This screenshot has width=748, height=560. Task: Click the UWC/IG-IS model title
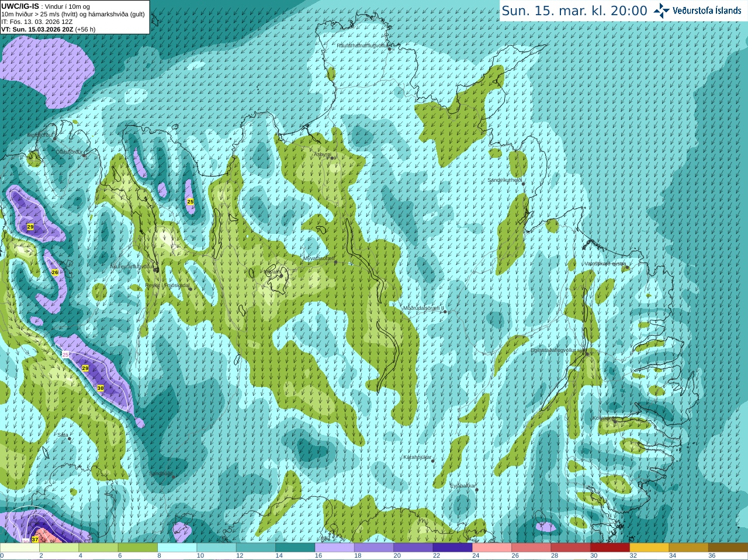point(20,6)
